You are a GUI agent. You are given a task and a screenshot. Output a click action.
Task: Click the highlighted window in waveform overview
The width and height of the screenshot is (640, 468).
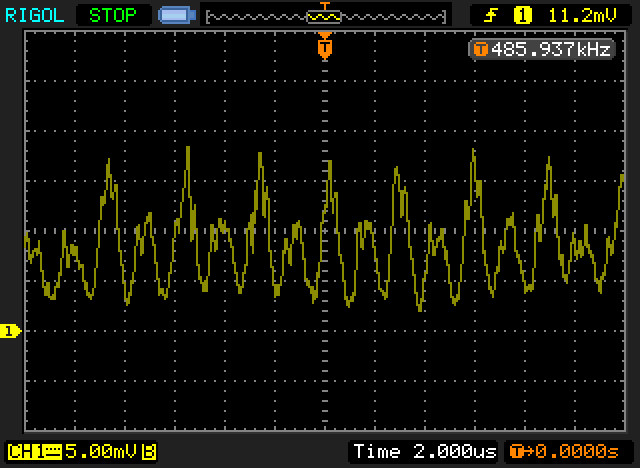click(x=324, y=16)
